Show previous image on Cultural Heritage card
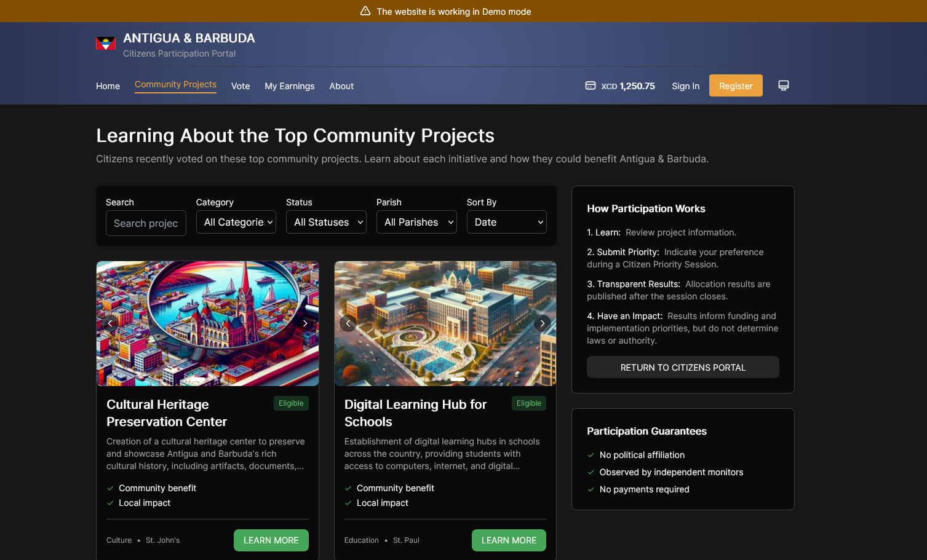927x560 pixels. pos(110,323)
